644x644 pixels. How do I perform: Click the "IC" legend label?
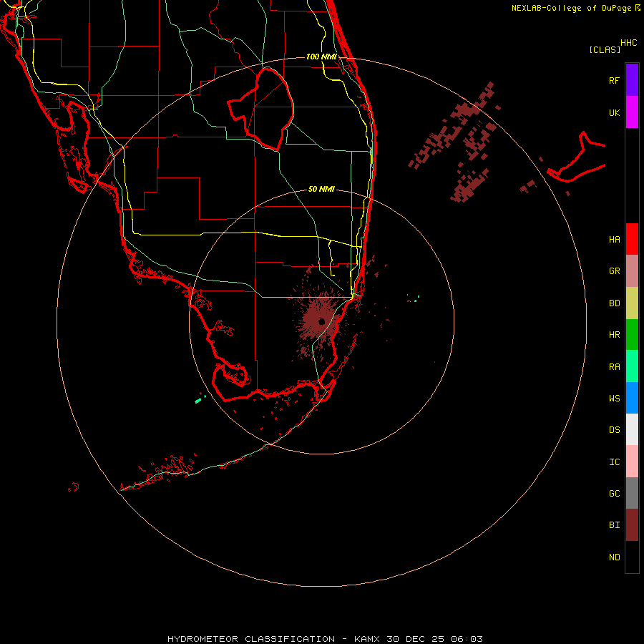pyautogui.click(x=614, y=462)
